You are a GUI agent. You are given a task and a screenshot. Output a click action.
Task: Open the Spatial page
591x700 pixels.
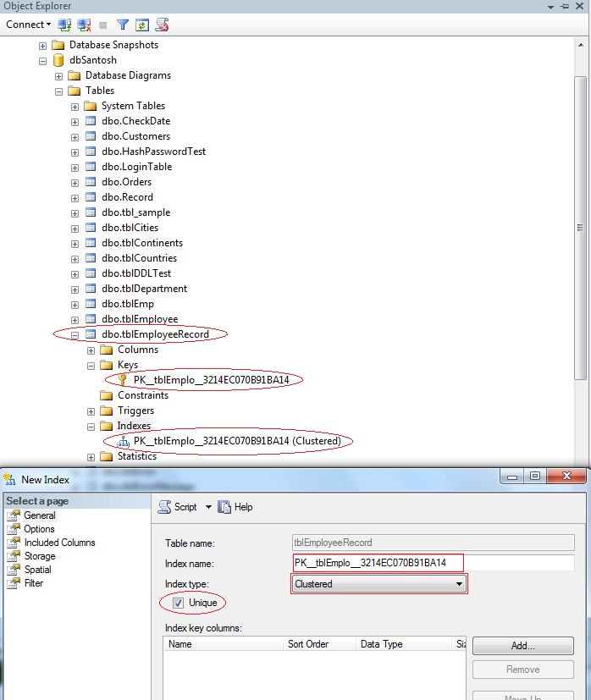pos(37,570)
